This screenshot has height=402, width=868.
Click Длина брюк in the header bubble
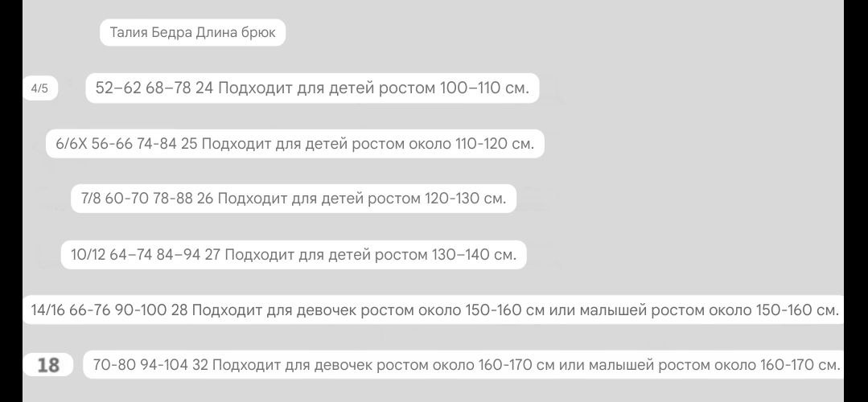point(236,33)
